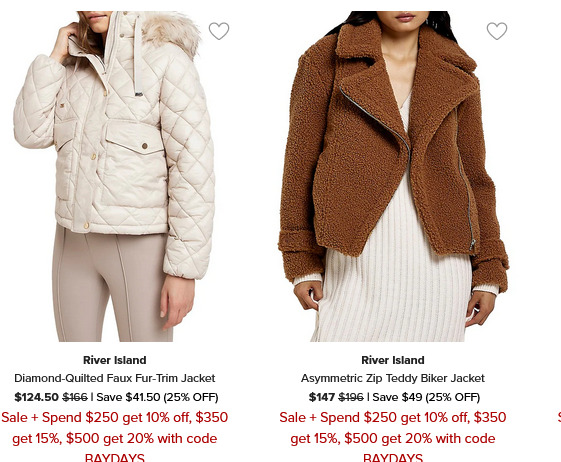Click the Save $49 (25% OFF) text
The image size is (561, 462).
pyautogui.click(x=426, y=397)
